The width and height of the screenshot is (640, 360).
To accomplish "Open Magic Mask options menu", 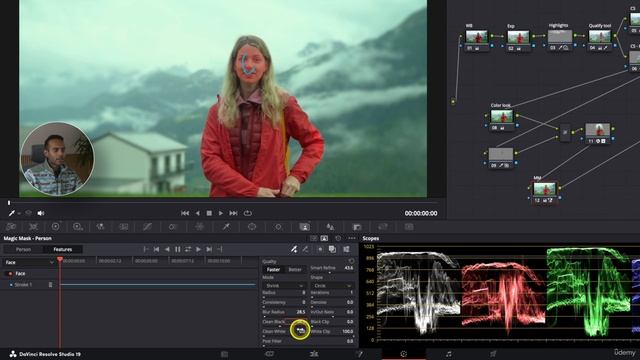I will click(x=352, y=238).
